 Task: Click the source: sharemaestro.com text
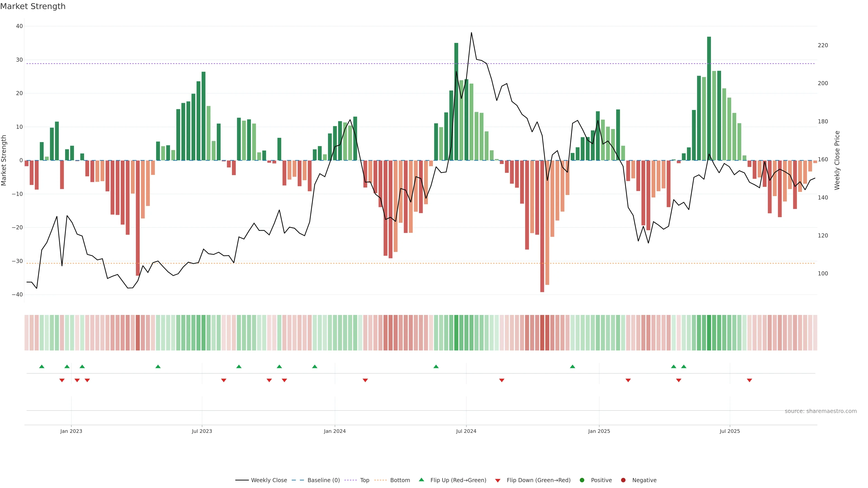(x=821, y=411)
